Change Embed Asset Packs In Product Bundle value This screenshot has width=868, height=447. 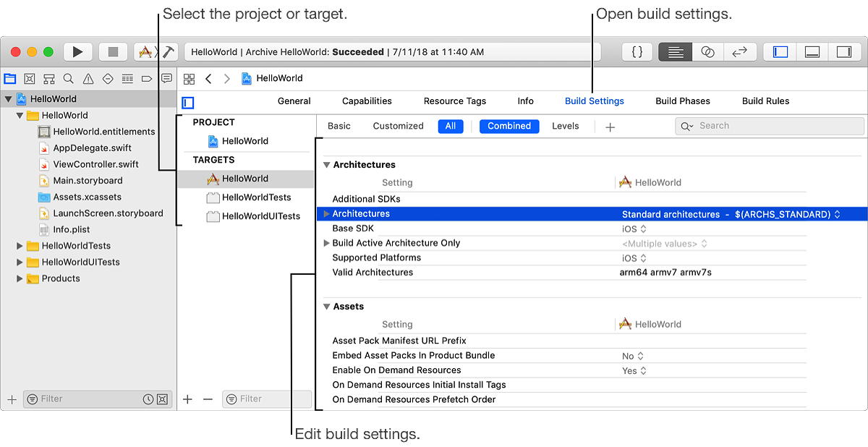633,356
